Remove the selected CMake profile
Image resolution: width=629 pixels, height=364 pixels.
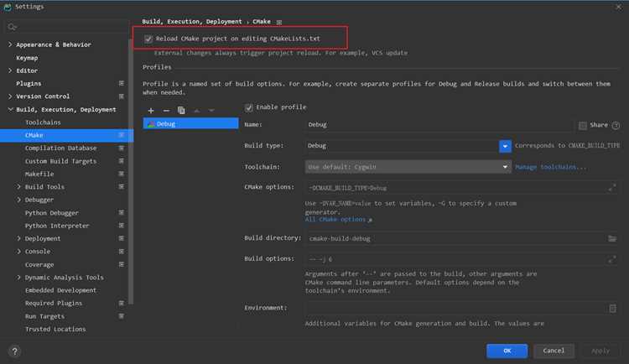(166, 111)
